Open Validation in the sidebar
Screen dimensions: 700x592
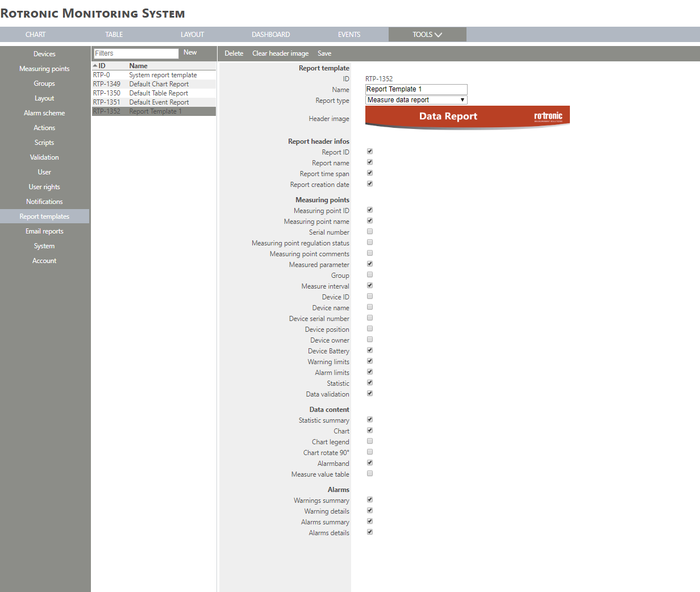coord(44,157)
